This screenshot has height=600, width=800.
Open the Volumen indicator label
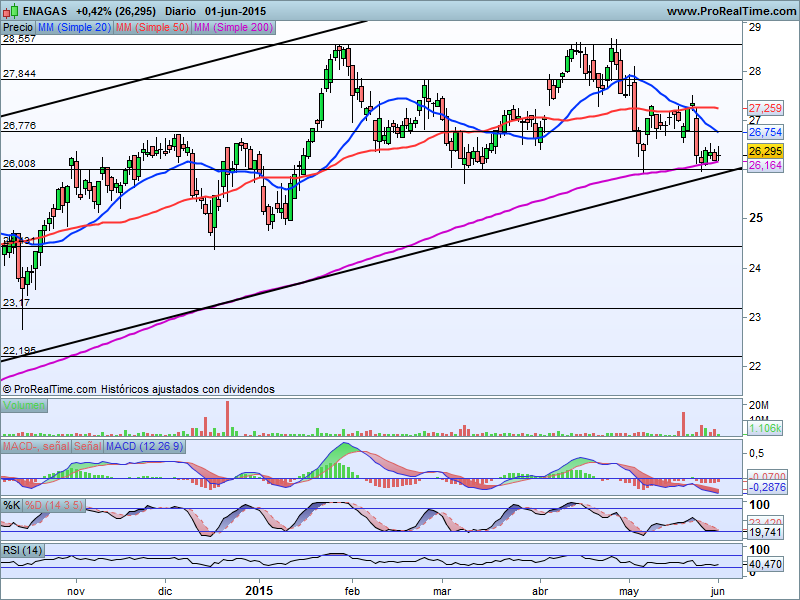coord(24,405)
